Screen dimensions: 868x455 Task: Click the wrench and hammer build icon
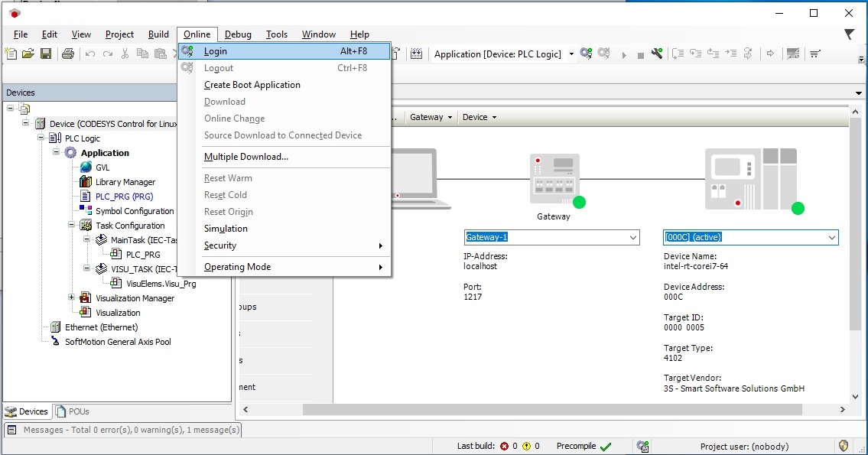656,54
